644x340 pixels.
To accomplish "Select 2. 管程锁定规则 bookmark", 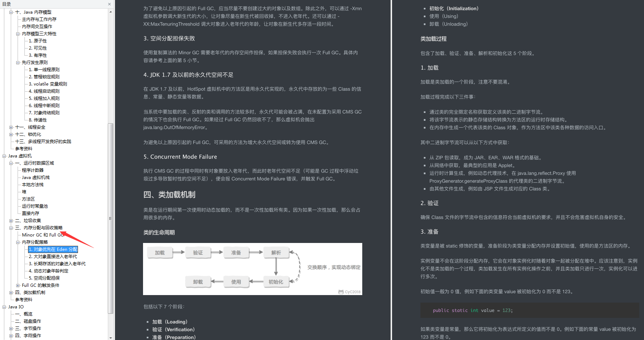I will point(44,77).
